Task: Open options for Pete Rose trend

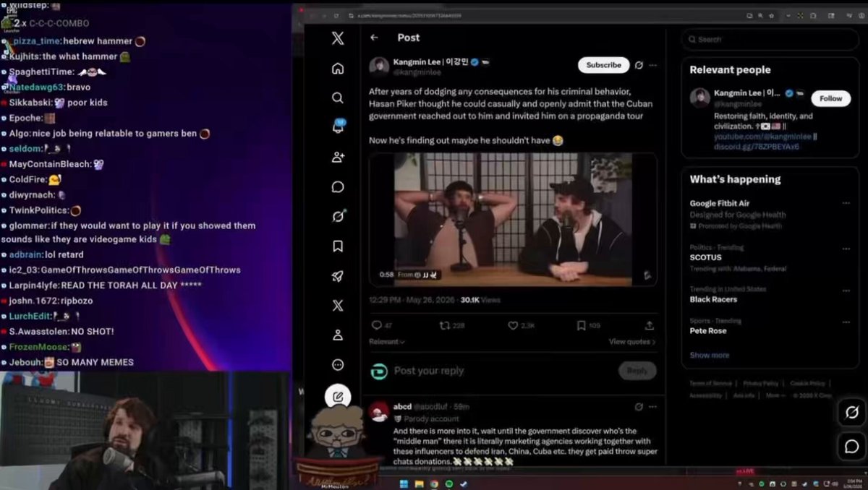Action: tap(846, 321)
